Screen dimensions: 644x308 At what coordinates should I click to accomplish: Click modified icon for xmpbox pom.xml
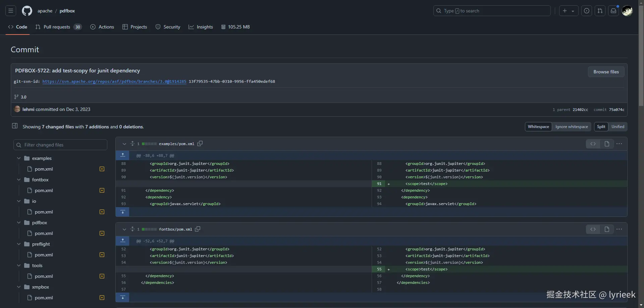point(102,298)
